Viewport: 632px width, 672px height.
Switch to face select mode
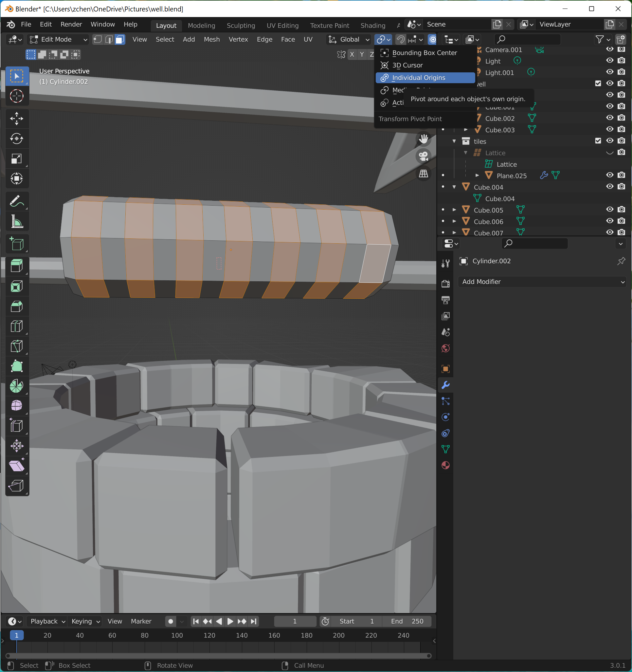119,40
